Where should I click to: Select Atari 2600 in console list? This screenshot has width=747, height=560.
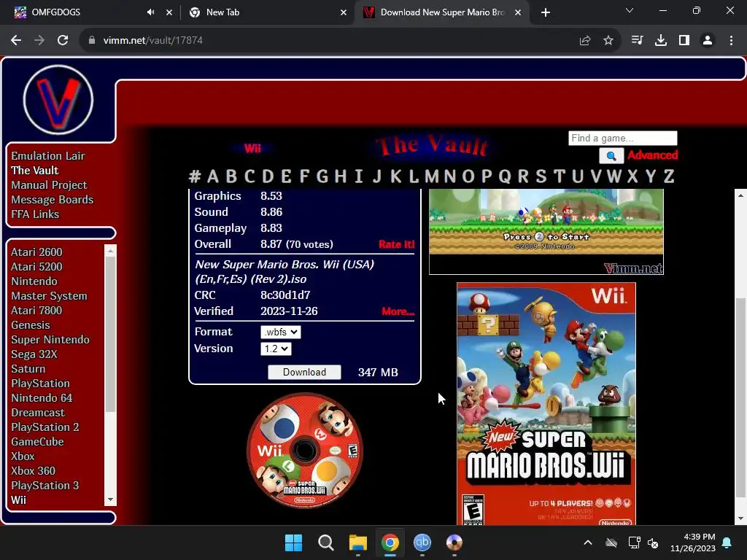click(x=36, y=252)
